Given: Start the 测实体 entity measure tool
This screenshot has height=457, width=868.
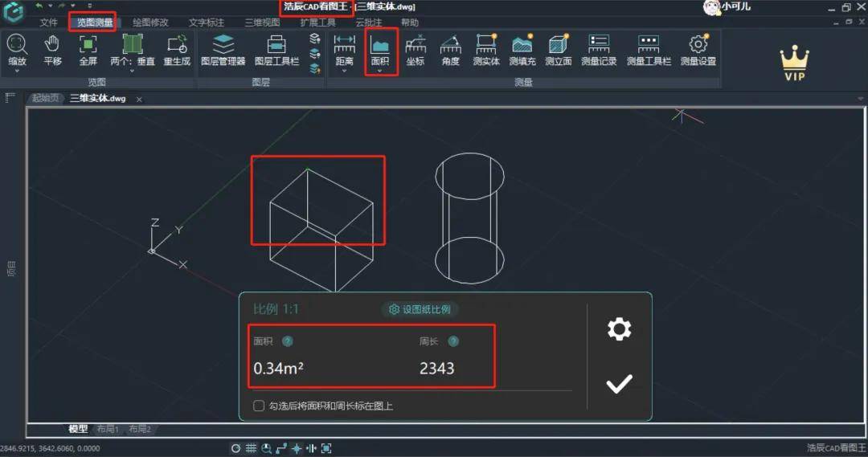Looking at the screenshot, I should [486, 50].
